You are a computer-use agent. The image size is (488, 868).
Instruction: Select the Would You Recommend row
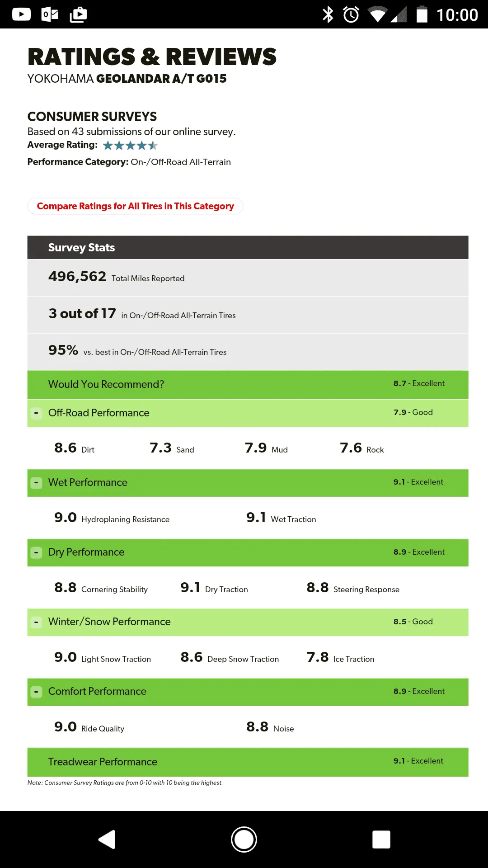click(x=248, y=384)
